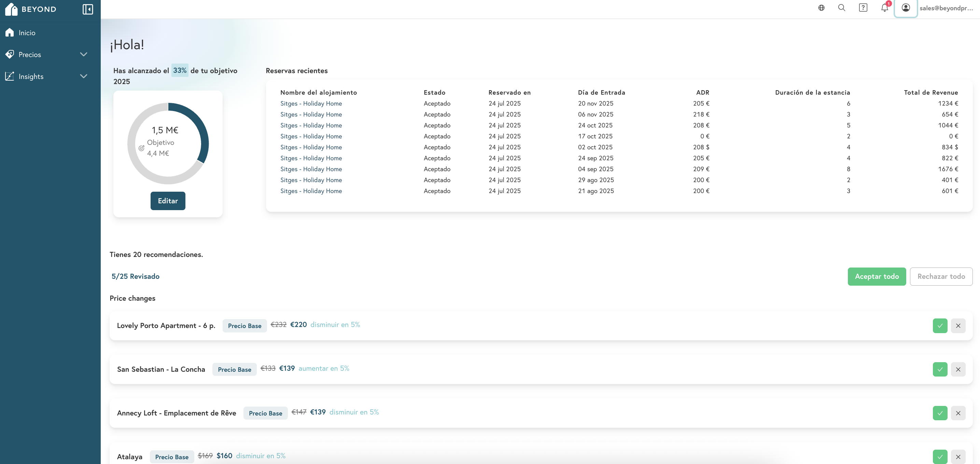Accept the Annecy Loft recommendation
This screenshot has height=464, width=980.
click(x=940, y=413)
